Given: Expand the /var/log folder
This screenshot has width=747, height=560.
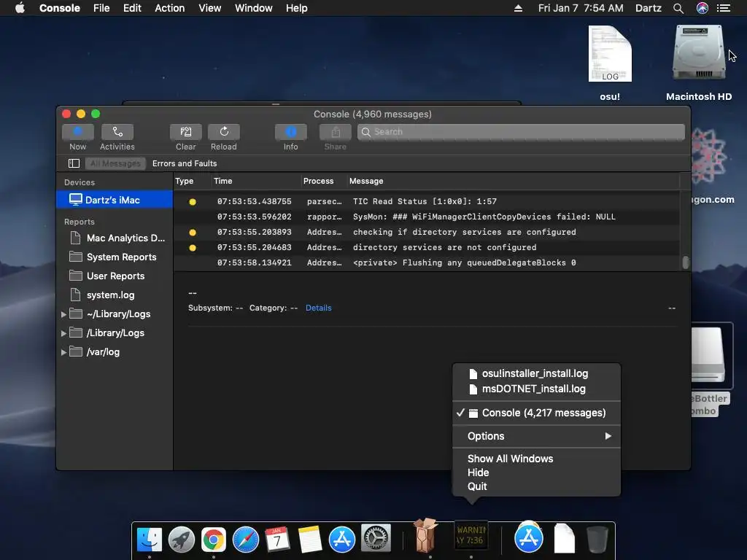Looking at the screenshot, I should pyautogui.click(x=63, y=352).
